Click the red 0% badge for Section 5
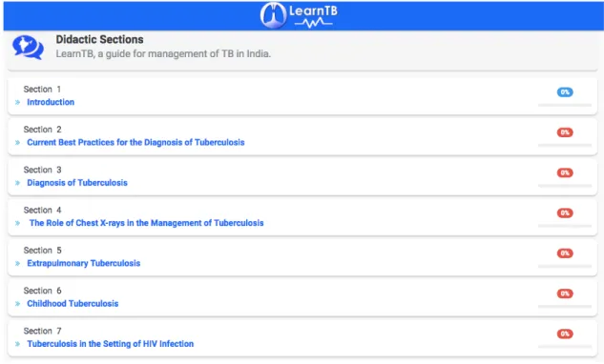The width and height of the screenshot is (604, 364). (x=565, y=253)
